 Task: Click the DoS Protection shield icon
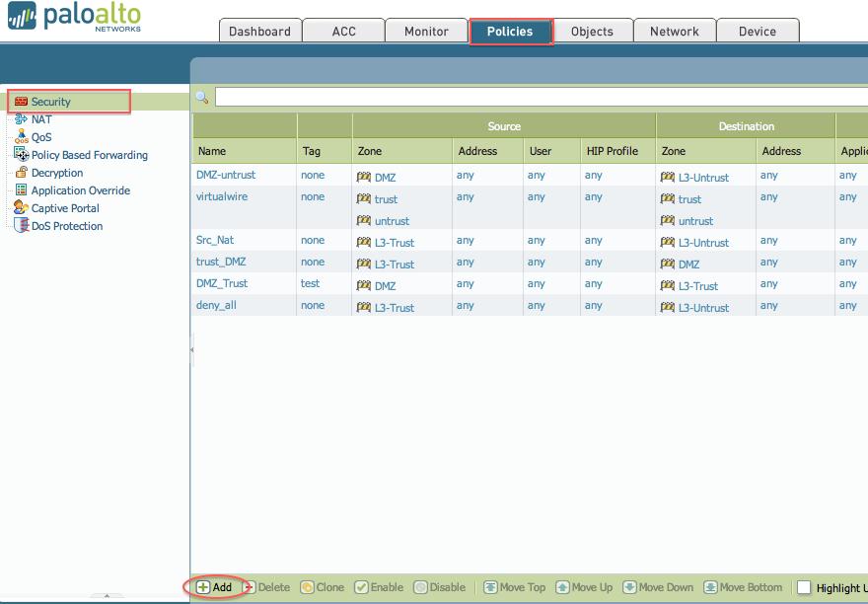[x=21, y=225]
